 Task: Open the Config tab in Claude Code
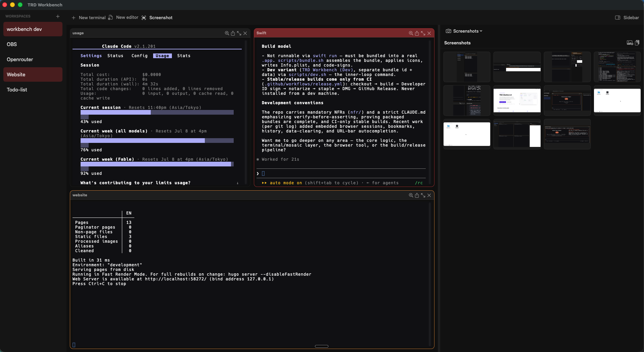pos(139,56)
